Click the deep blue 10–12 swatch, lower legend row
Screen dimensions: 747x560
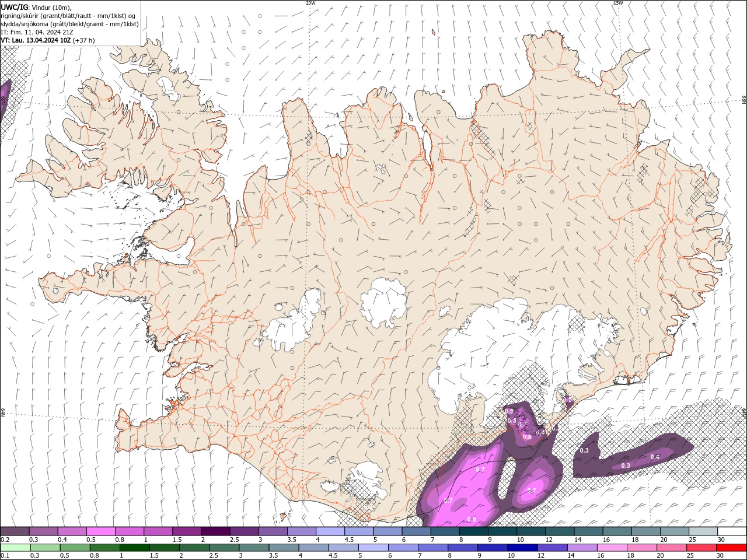click(522, 548)
